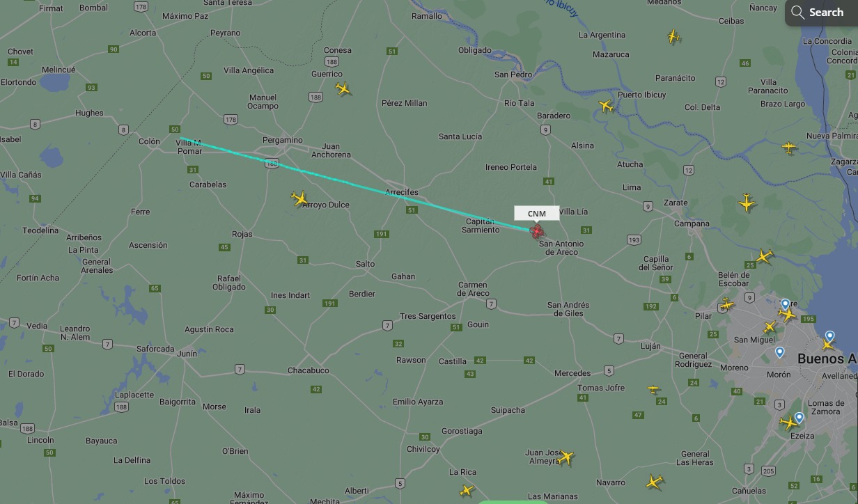Click the Pergamino city label
This screenshot has width=858, height=504.
282,140
